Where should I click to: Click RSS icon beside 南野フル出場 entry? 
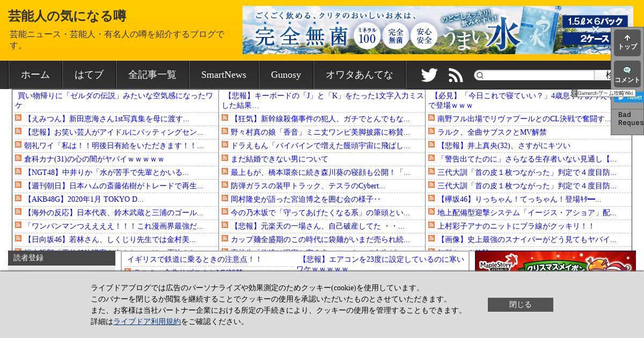click(432, 118)
